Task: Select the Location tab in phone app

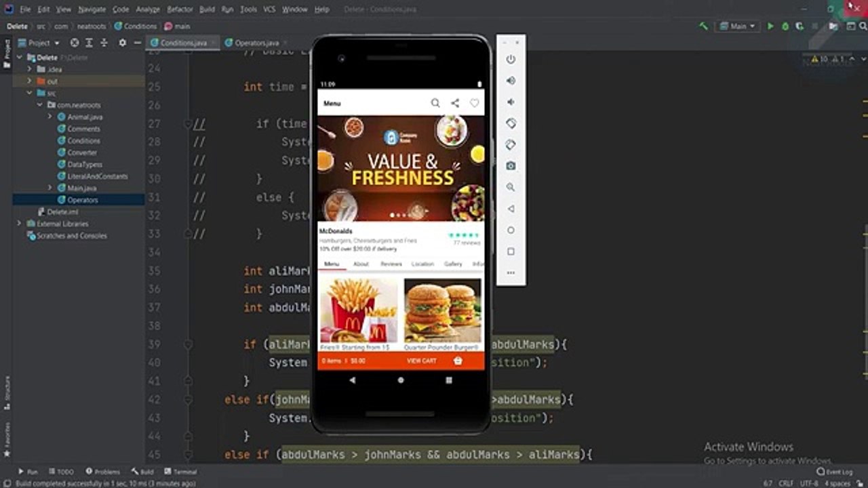Action: [422, 264]
